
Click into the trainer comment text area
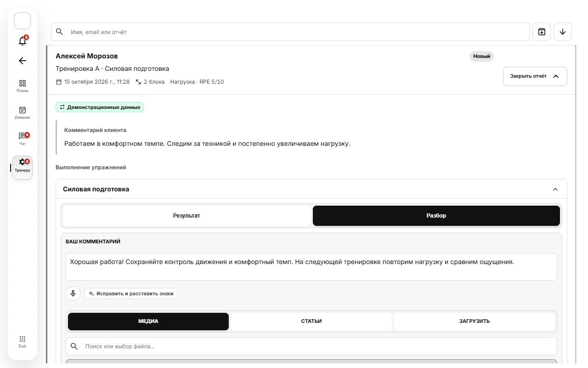click(x=311, y=267)
